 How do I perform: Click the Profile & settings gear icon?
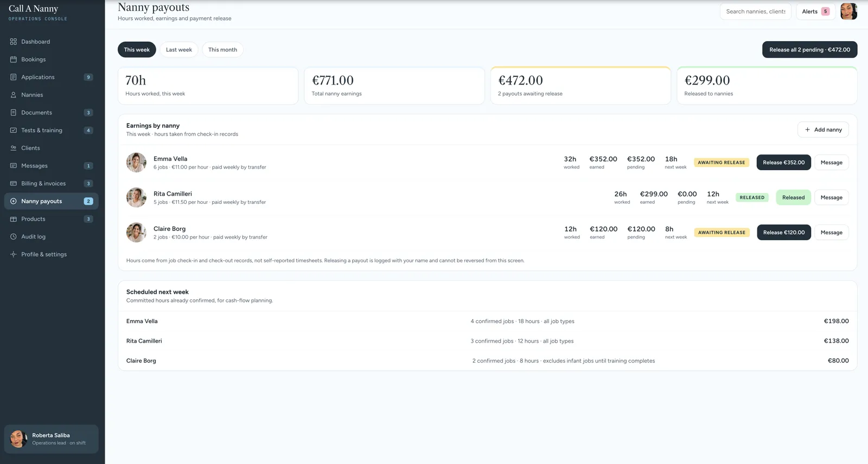(14, 254)
